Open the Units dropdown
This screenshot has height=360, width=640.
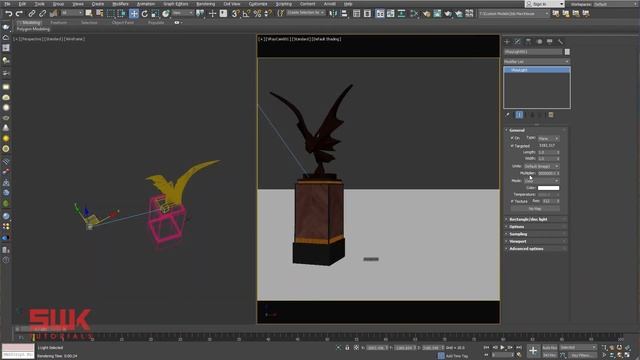pyautogui.click(x=541, y=166)
